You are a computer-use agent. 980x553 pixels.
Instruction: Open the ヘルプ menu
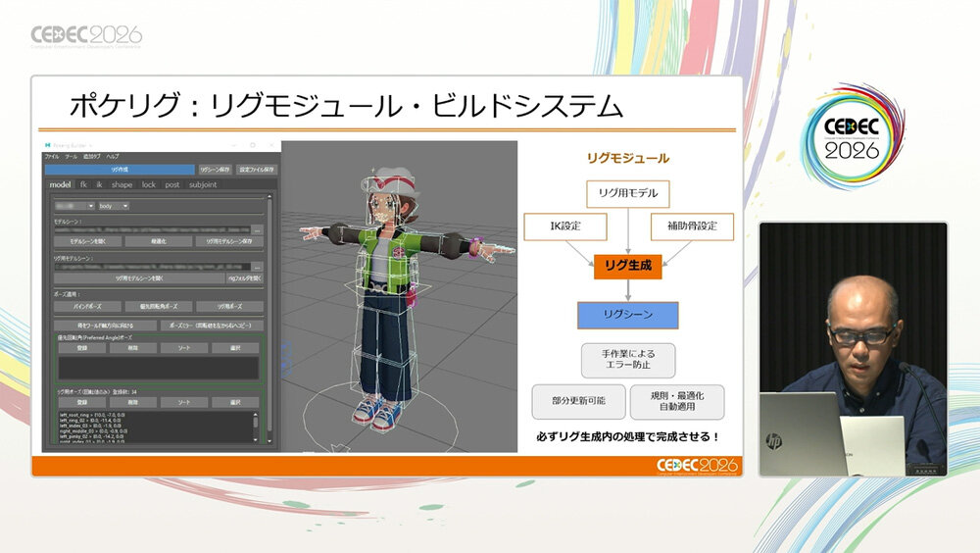(113, 157)
